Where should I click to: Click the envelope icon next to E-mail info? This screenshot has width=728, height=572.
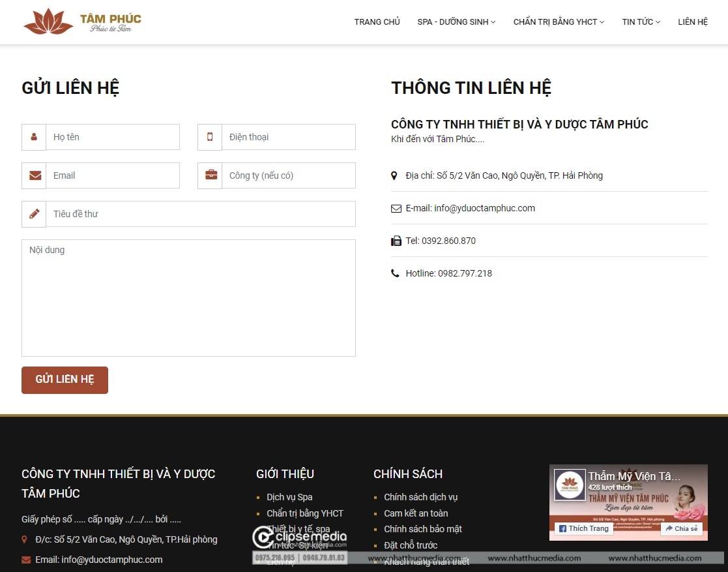point(396,208)
